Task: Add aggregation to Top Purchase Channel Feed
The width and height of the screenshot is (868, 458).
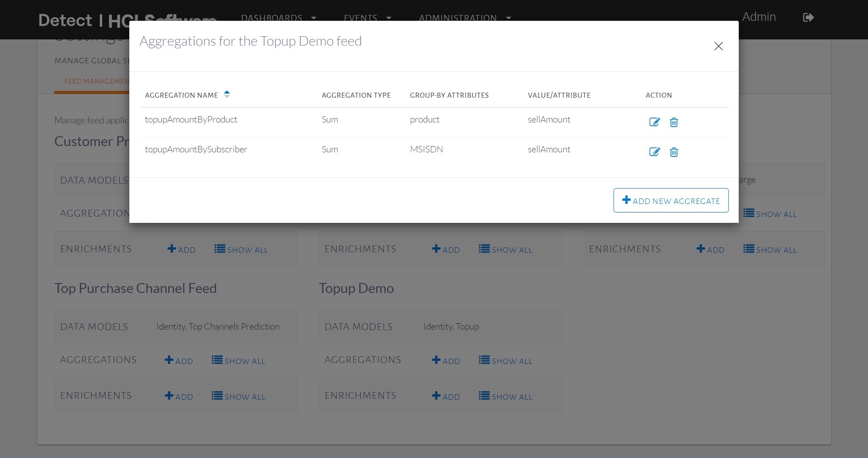Action: tap(179, 360)
